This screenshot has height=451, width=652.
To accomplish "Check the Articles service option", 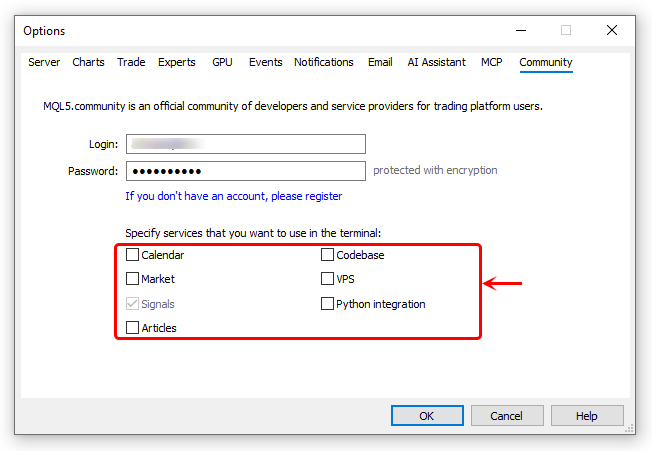I will (132, 328).
